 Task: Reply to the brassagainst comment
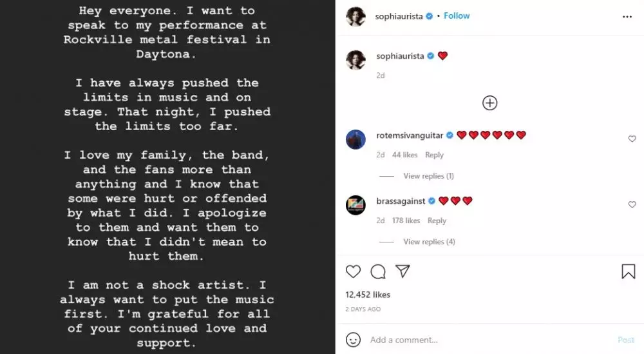(x=437, y=221)
